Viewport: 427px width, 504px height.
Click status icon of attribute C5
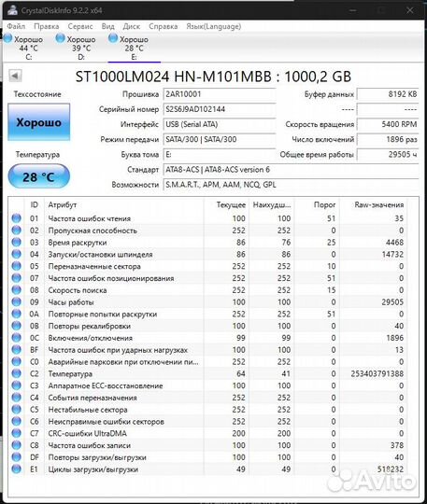(16, 409)
